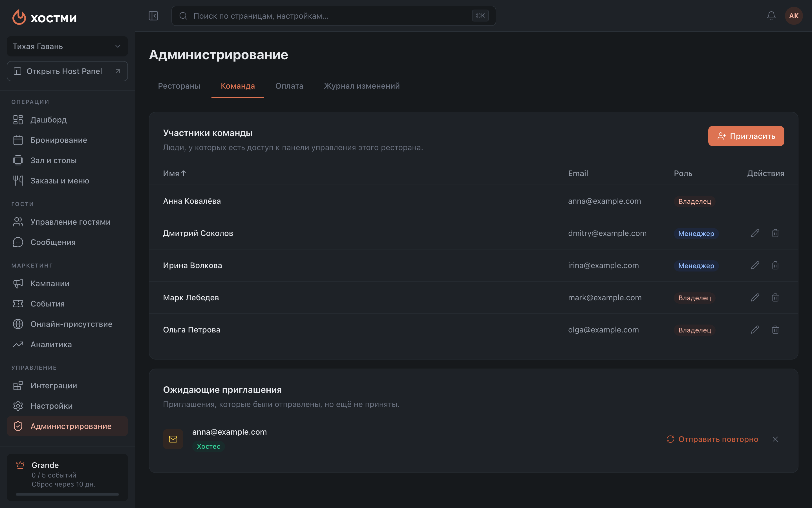Click email dmitry@example.com

[607, 233]
